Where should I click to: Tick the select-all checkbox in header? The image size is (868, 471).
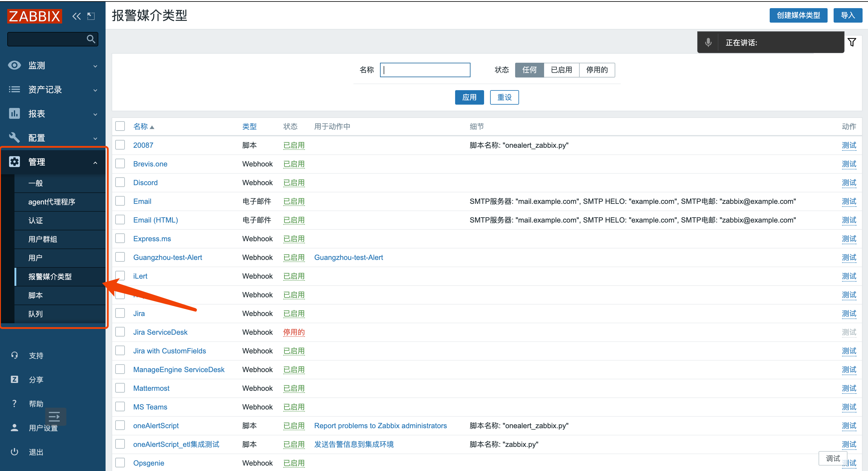coord(120,126)
